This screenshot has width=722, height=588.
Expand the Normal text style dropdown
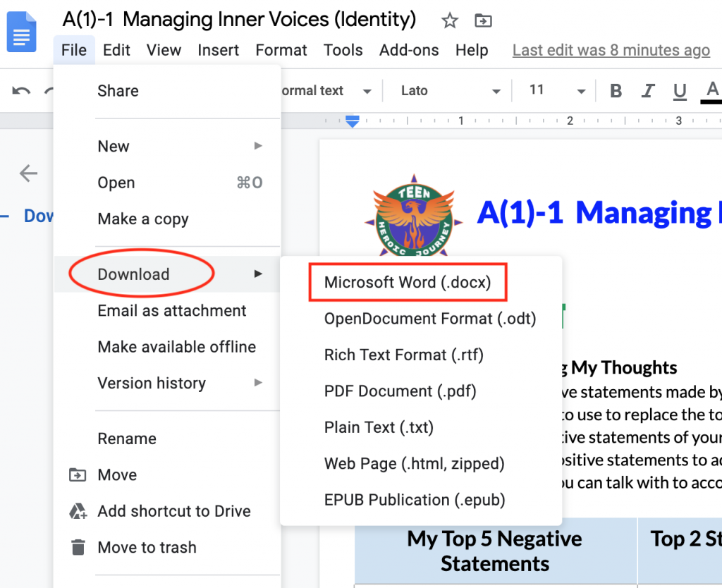tap(324, 90)
